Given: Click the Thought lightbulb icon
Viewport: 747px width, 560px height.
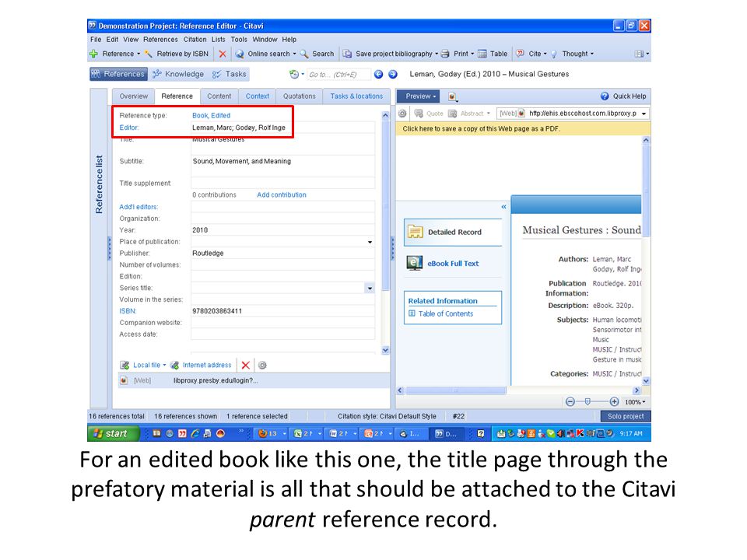Looking at the screenshot, I should [554, 54].
